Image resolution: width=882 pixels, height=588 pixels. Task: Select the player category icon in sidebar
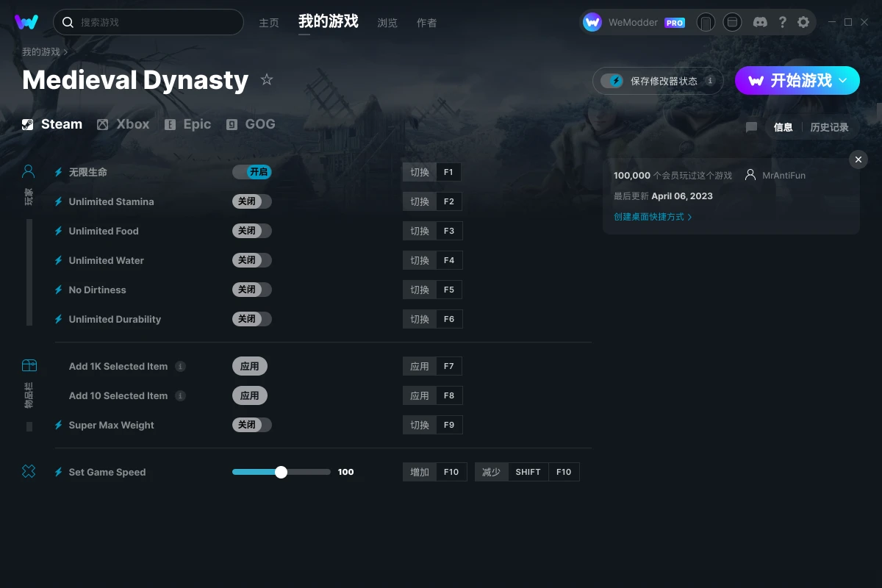click(29, 172)
